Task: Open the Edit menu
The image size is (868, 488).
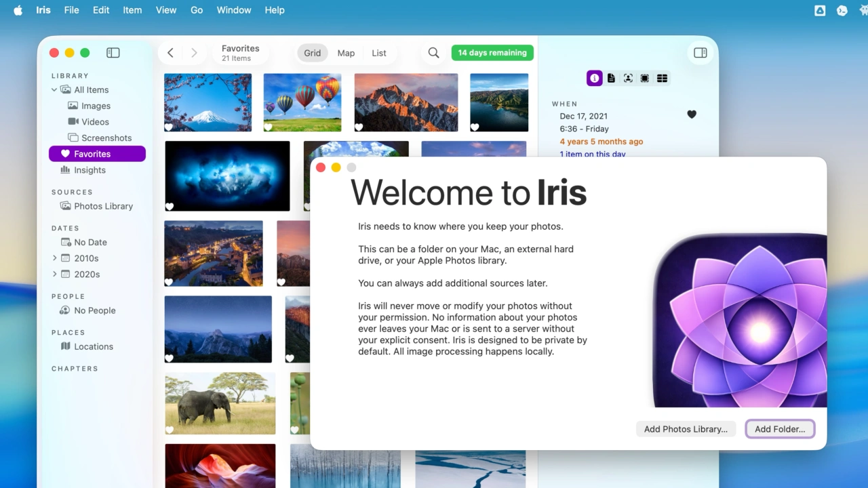Action: [101, 10]
